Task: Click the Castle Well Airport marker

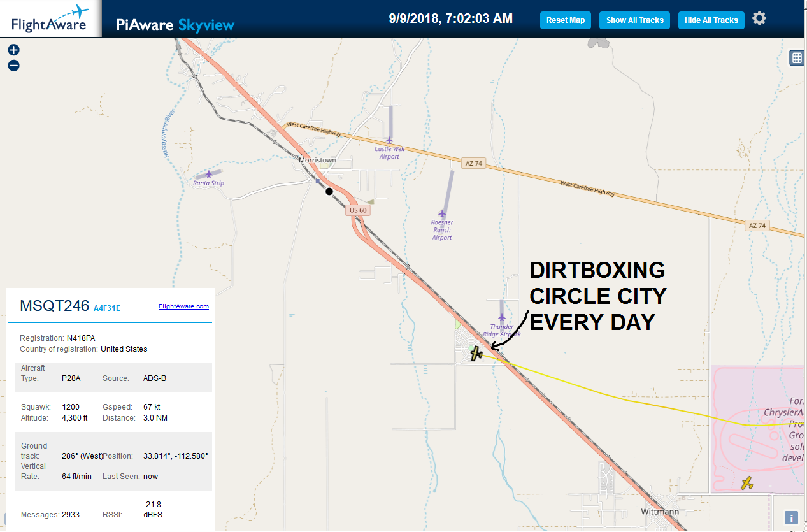Action: coord(389,140)
